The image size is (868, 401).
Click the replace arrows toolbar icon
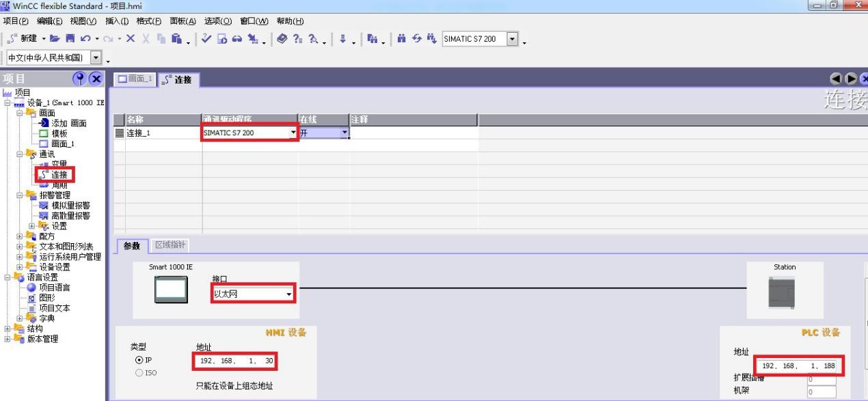[417, 39]
